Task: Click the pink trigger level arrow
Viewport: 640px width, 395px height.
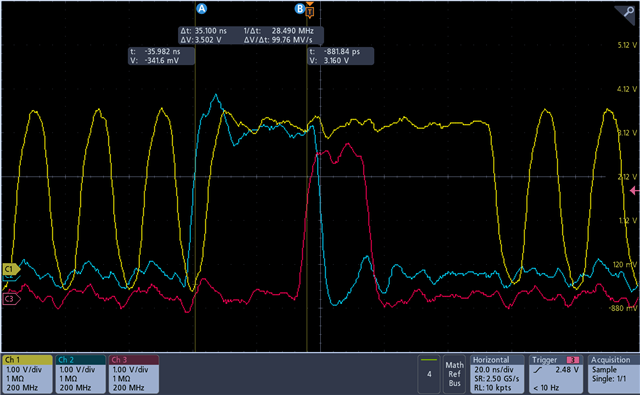Action: click(634, 190)
